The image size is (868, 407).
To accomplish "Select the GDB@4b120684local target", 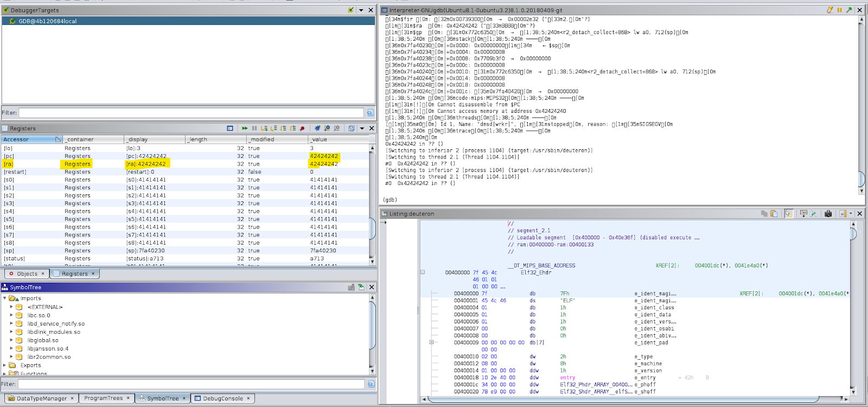I will pyautogui.click(x=48, y=21).
